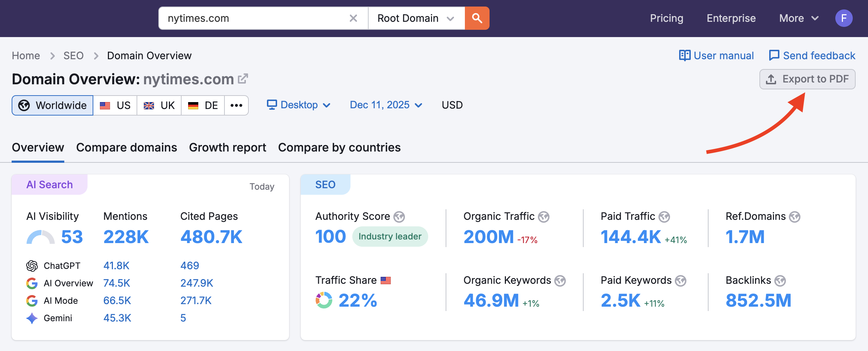The height and width of the screenshot is (351, 868).
Task: Open the Dec 11, 2025 date picker
Action: 385,105
